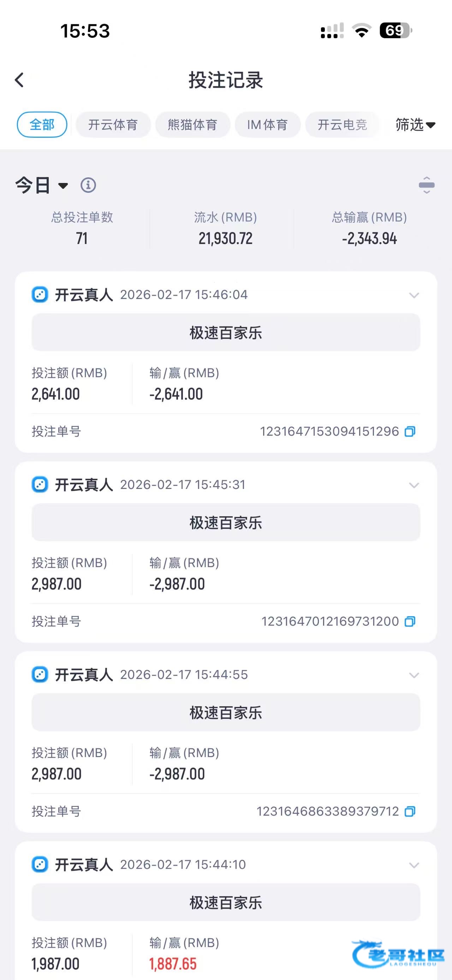Switch to IM体育 tab

coord(267,125)
